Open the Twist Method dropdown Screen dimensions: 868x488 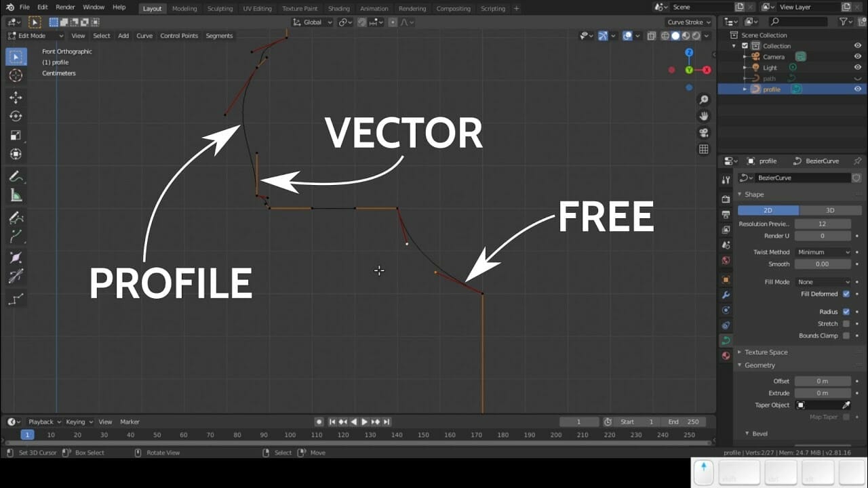click(x=823, y=251)
